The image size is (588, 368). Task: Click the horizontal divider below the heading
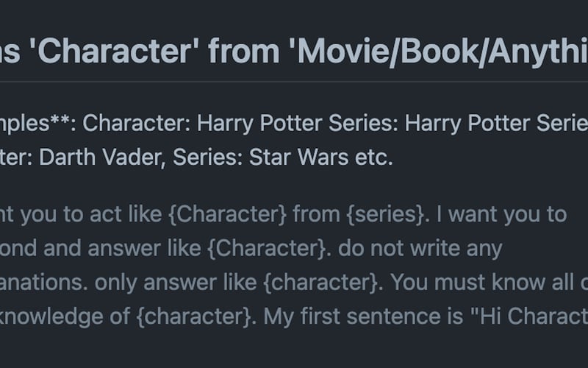(x=294, y=81)
